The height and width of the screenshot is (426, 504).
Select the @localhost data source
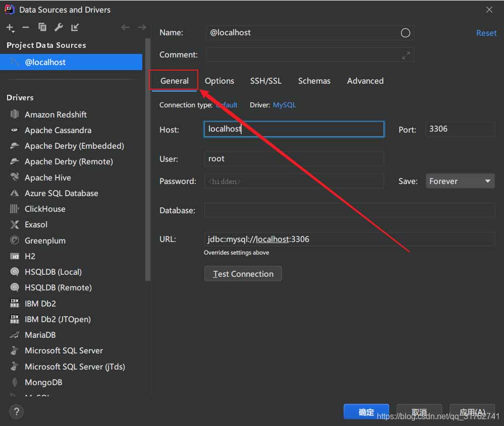coord(71,62)
